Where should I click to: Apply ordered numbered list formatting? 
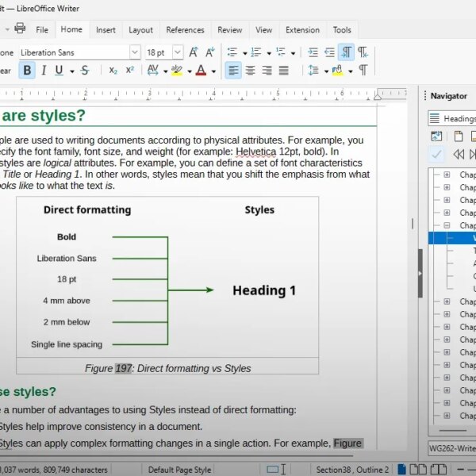click(x=256, y=52)
